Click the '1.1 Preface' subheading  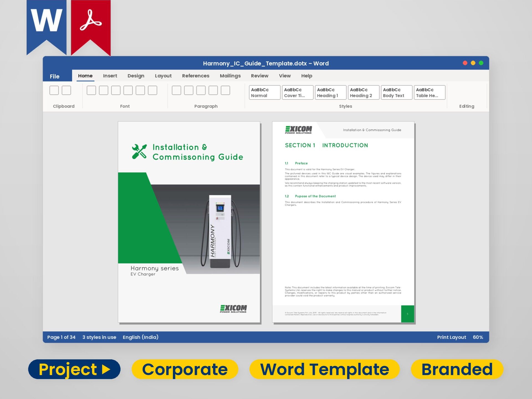pos(296,163)
